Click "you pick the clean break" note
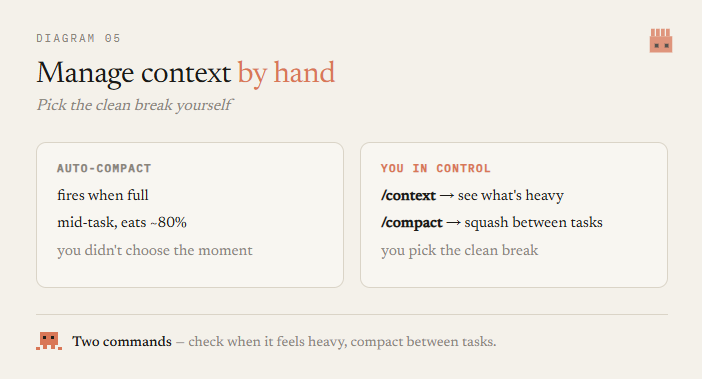Screen dimensions: 702x379 pyautogui.click(x=459, y=250)
